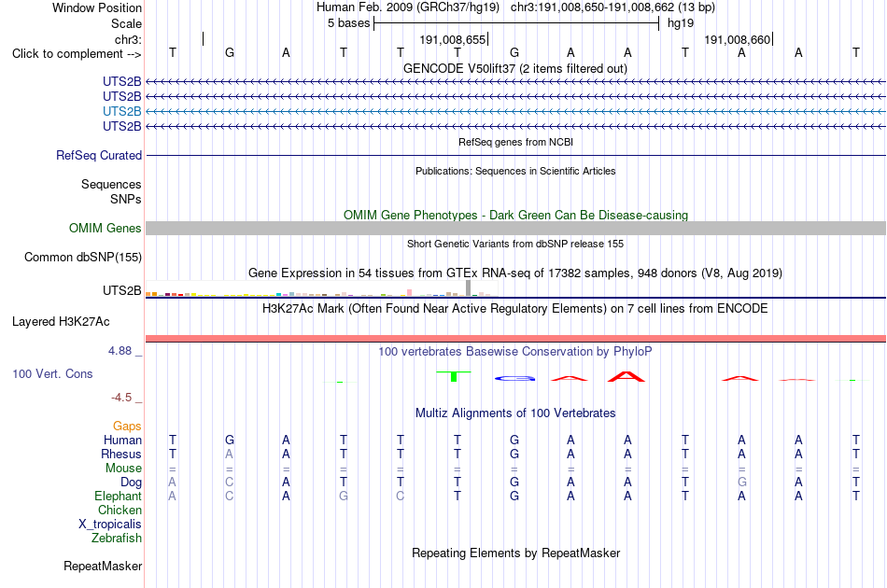This screenshot has width=887, height=588.
Task: Select the gray OMIM Genes bar
Action: click(515, 228)
